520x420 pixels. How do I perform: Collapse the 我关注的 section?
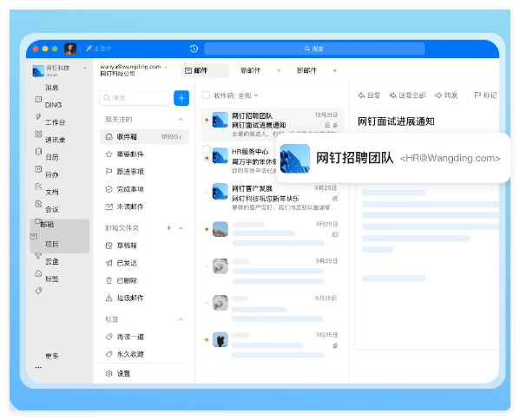click(x=181, y=120)
